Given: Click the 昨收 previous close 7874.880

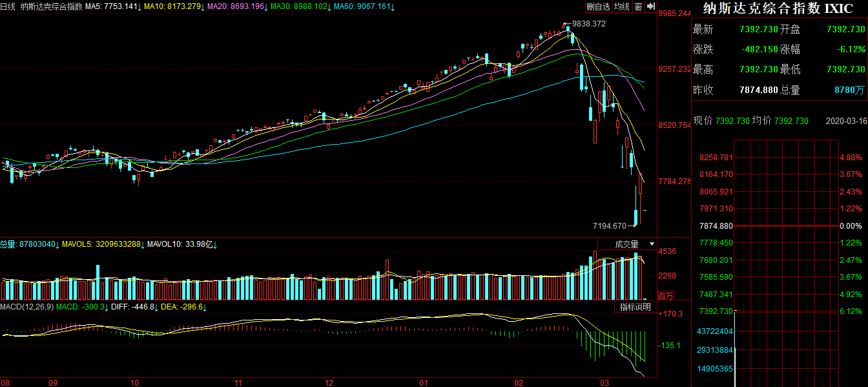Looking at the screenshot, I should point(758,90).
